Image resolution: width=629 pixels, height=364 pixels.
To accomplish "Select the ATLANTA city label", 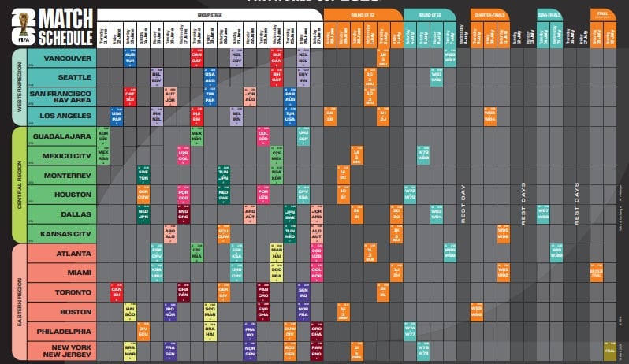I will pyautogui.click(x=61, y=254).
